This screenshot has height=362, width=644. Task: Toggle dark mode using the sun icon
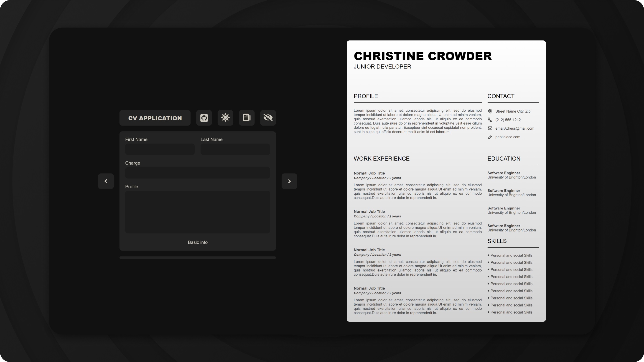coord(225,118)
